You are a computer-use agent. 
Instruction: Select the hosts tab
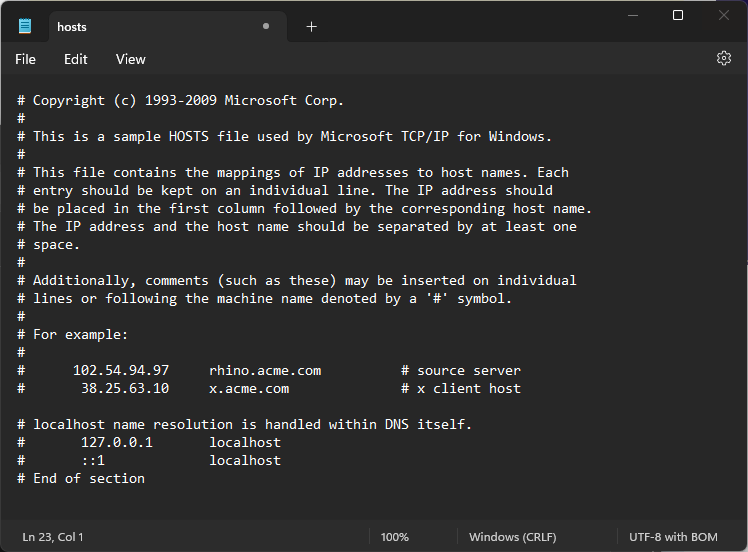point(167,27)
